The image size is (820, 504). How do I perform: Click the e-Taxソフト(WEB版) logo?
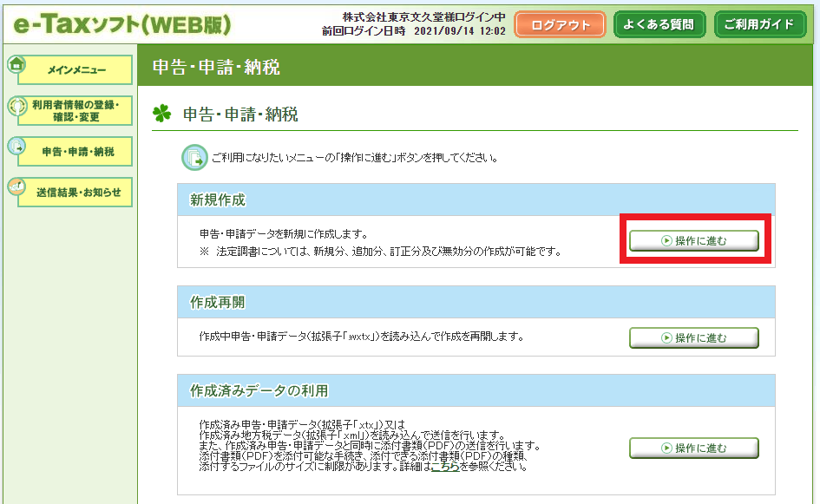tap(122, 24)
